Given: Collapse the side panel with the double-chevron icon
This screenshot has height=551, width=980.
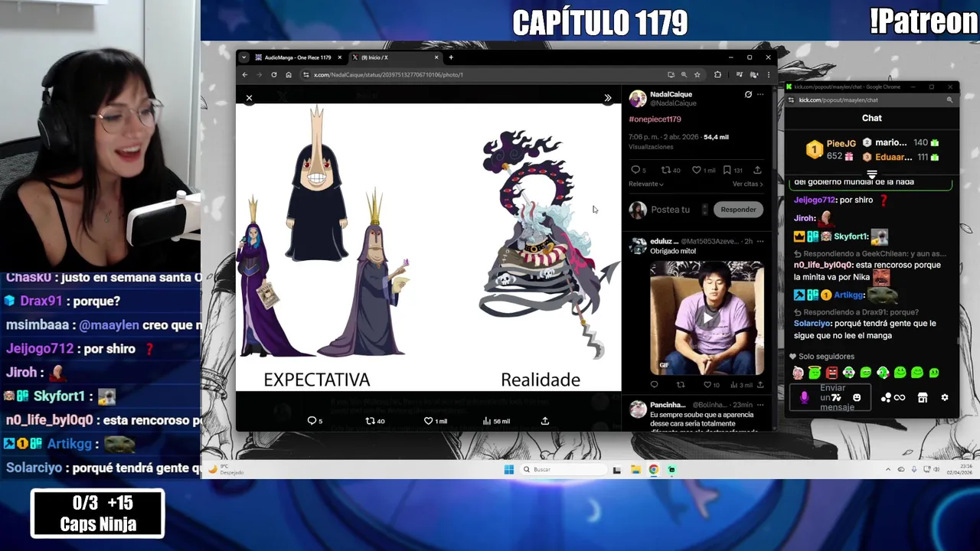Looking at the screenshot, I should pyautogui.click(x=608, y=98).
